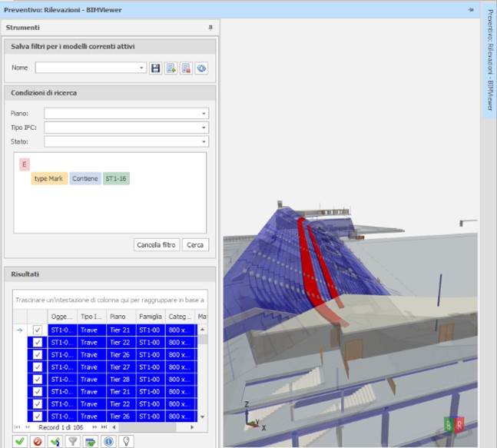
Task: Click the blue info icon below results
Action: (x=108, y=441)
